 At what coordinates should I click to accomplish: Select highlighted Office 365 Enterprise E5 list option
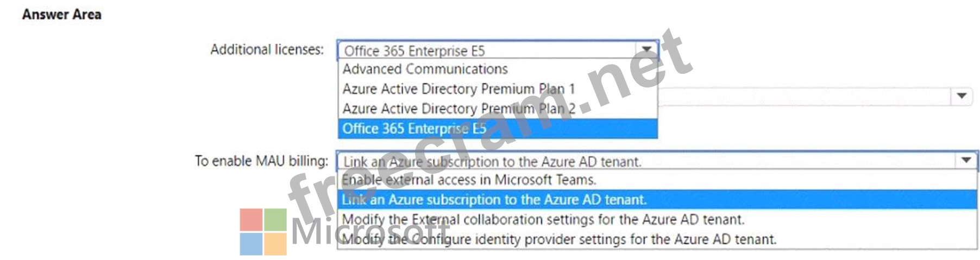414,129
